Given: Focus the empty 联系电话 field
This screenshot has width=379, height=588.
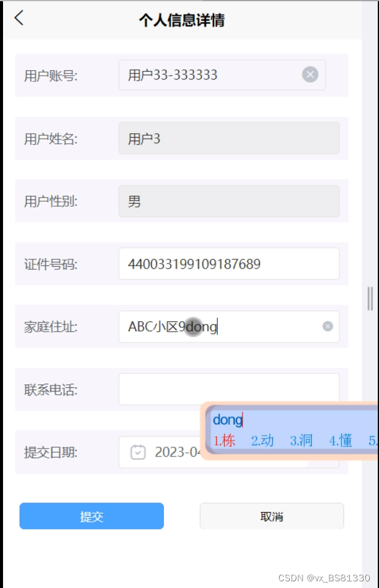Looking at the screenshot, I should [229, 389].
